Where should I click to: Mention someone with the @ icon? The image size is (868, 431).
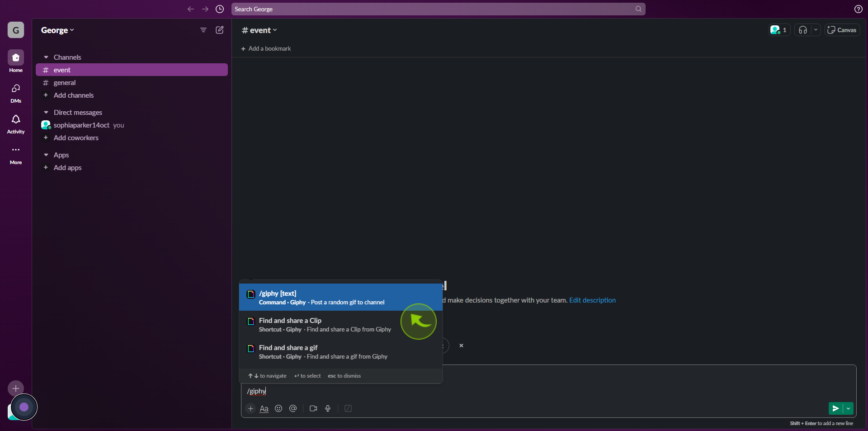[293, 409]
